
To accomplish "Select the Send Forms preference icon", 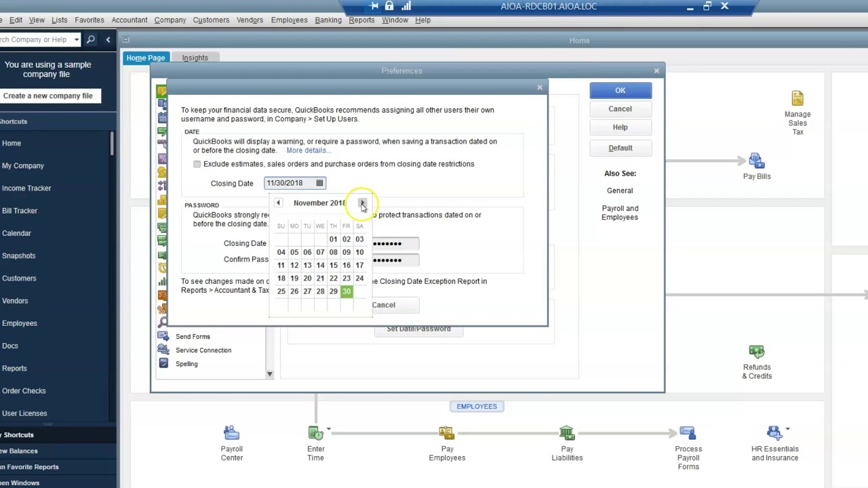I will point(163,336).
